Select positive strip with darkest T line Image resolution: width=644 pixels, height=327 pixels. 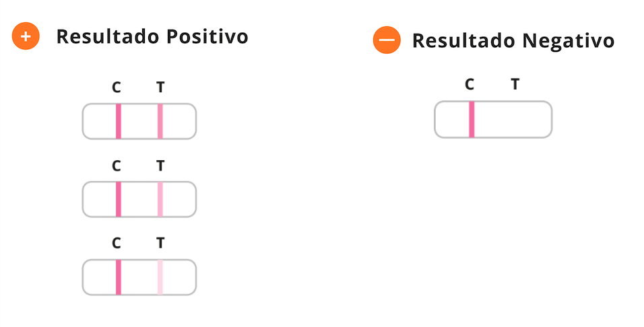tap(139, 121)
